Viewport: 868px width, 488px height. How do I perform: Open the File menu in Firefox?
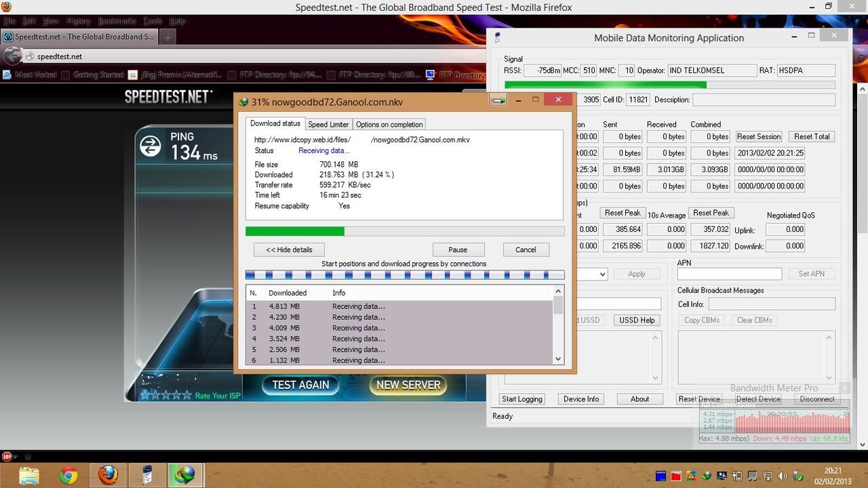tap(9, 22)
